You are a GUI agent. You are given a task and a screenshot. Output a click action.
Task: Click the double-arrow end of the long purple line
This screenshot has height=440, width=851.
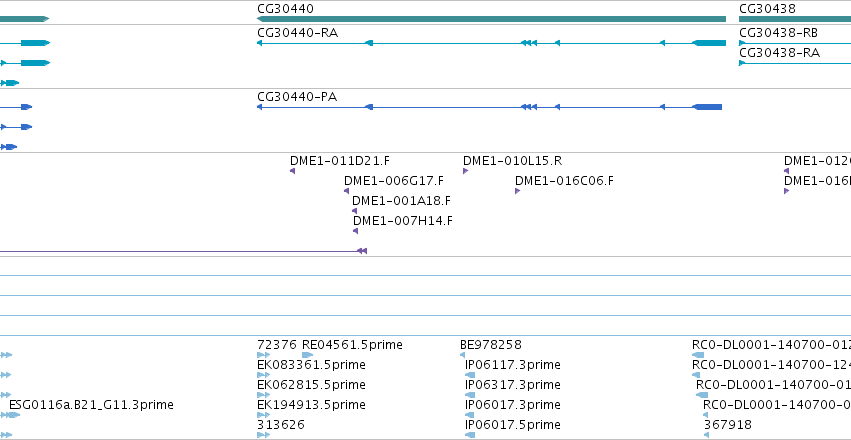(362, 251)
